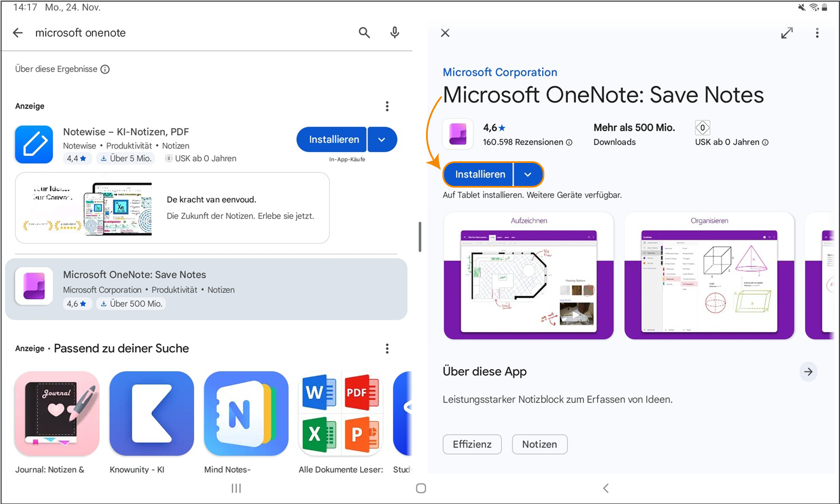The image size is (840, 504).
Task: Click the magnifier search icon
Action: [364, 33]
